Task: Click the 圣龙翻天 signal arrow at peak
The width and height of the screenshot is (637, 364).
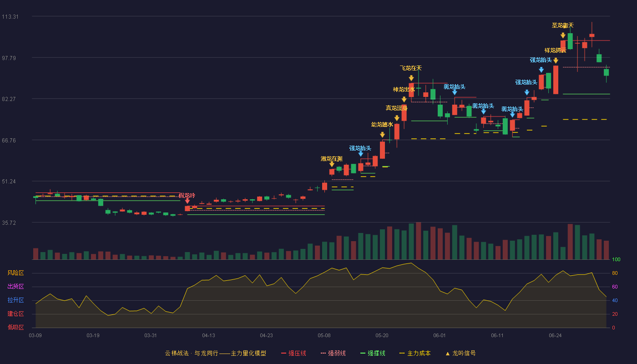Action: [x=563, y=35]
